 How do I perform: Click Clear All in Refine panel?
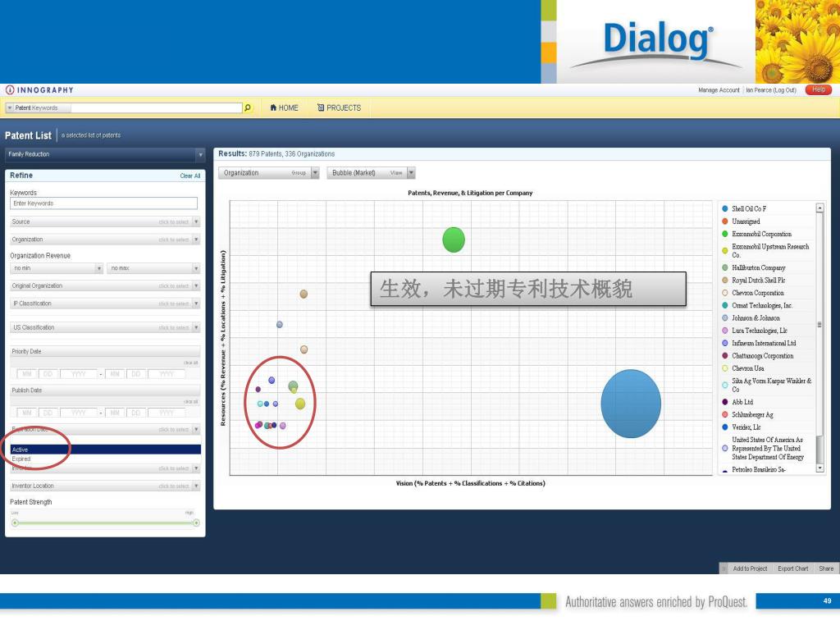pyautogui.click(x=189, y=176)
